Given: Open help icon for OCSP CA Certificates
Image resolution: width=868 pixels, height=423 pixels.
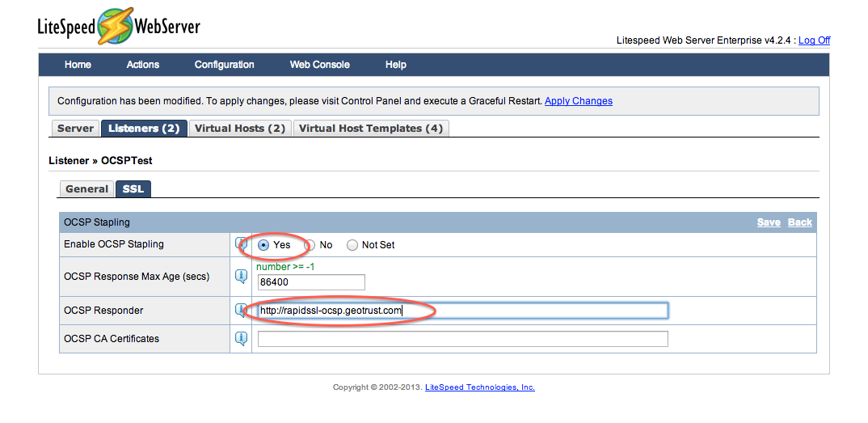Looking at the screenshot, I should pos(241,338).
